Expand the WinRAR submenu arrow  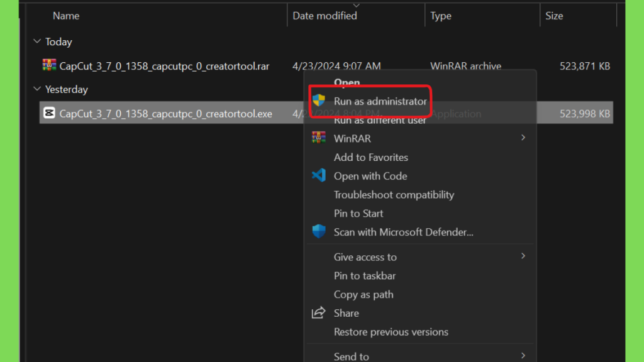tap(523, 138)
